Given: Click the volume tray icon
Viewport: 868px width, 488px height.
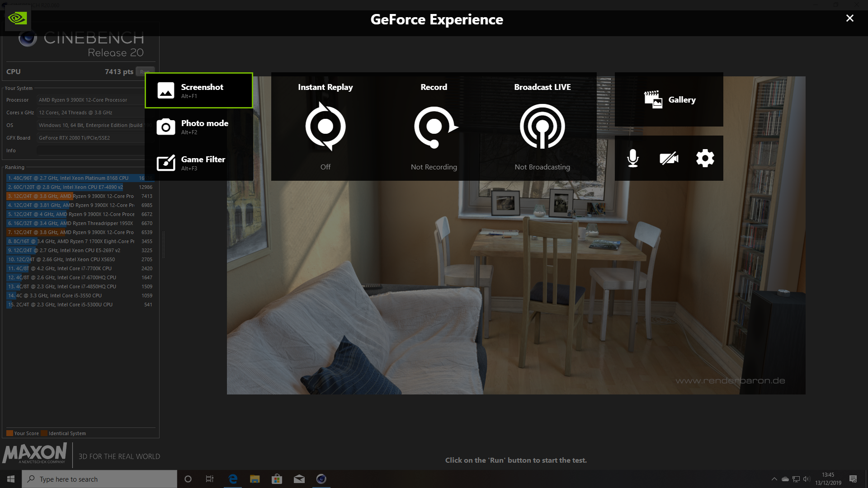Looking at the screenshot, I should 807,479.
